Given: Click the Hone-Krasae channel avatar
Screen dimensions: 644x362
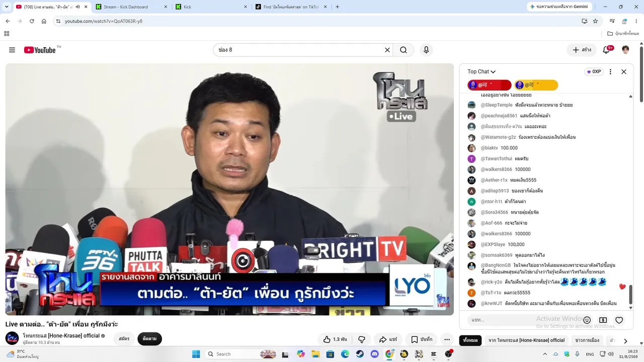Looking at the screenshot, I should tap(12, 338).
